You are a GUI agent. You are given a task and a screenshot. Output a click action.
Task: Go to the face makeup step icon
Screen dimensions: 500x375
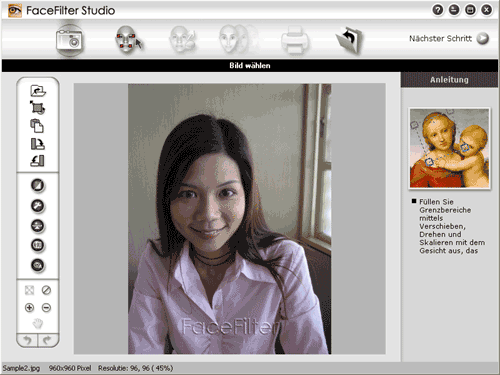(182, 40)
